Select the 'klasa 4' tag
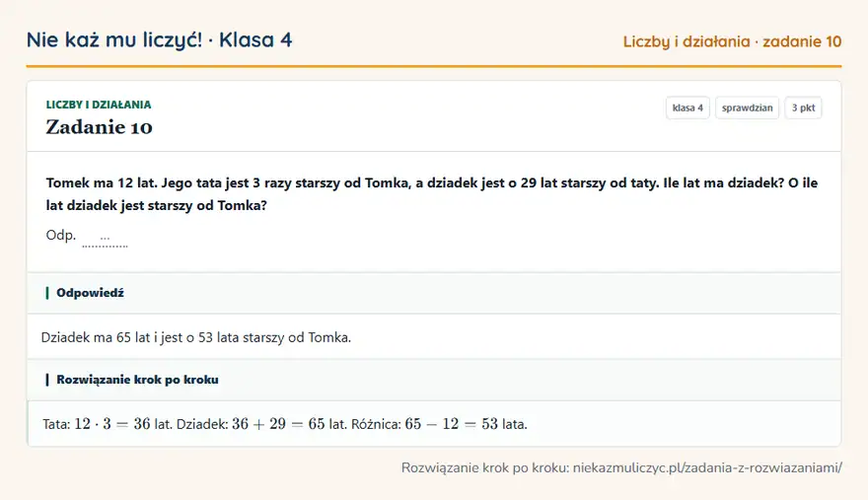The height and width of the screenshot is (500, 868). (687, 107)
